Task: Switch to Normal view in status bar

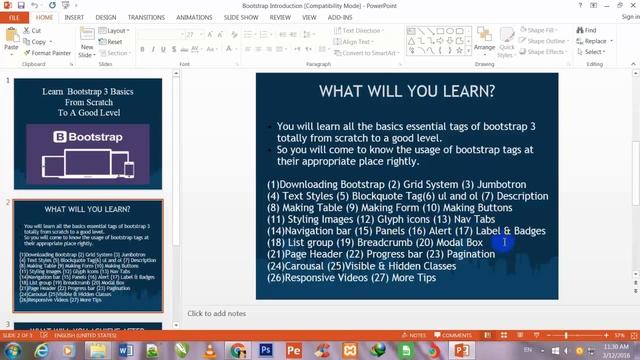Action: click(487, 335)
